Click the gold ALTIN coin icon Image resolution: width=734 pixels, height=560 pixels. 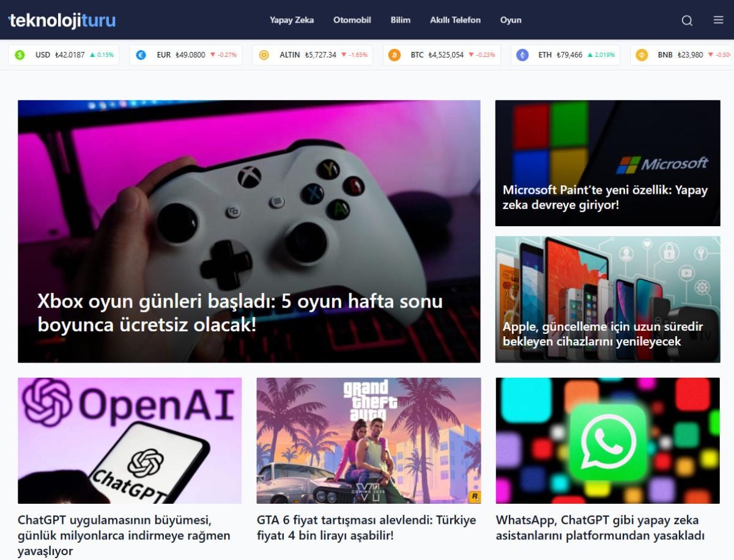click(264, 55)
